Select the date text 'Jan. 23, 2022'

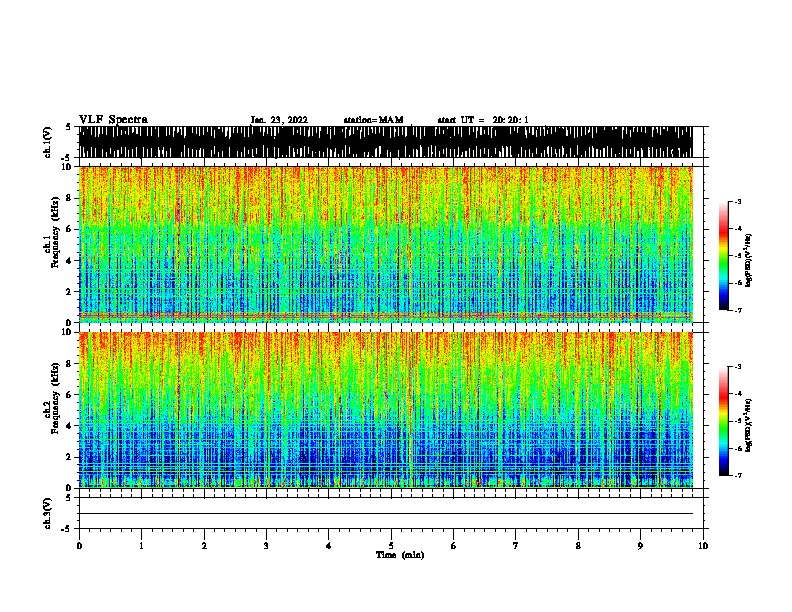279,120
